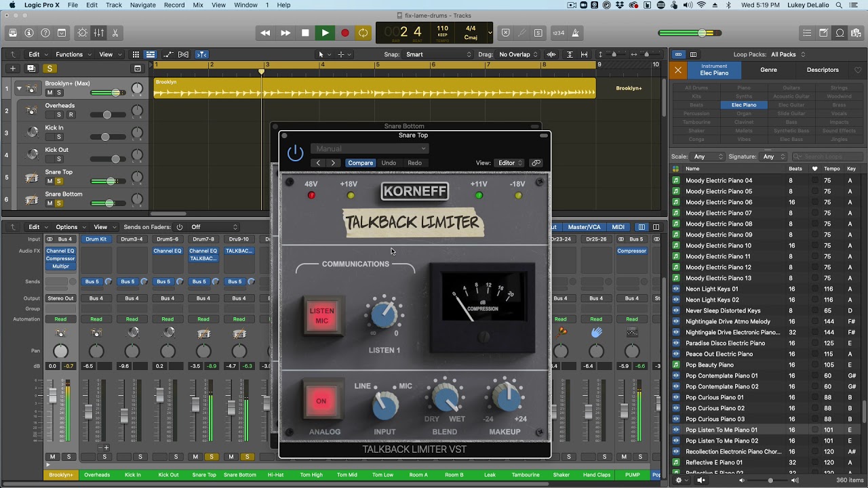Click the Forward transport button

click(x=285, y=33)
